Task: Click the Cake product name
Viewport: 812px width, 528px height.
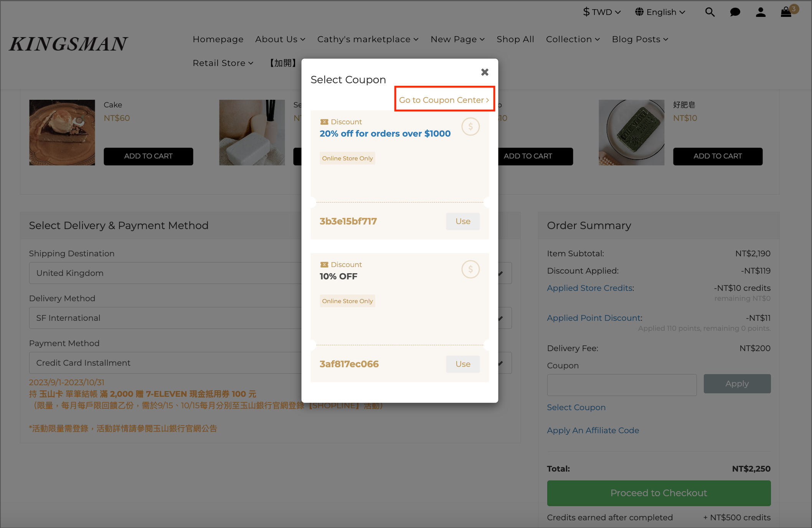Action: tap(113, 105)
